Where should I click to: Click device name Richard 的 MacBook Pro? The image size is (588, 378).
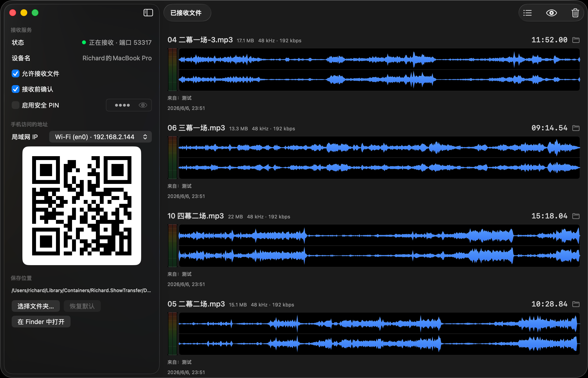[x=117, y=58]
